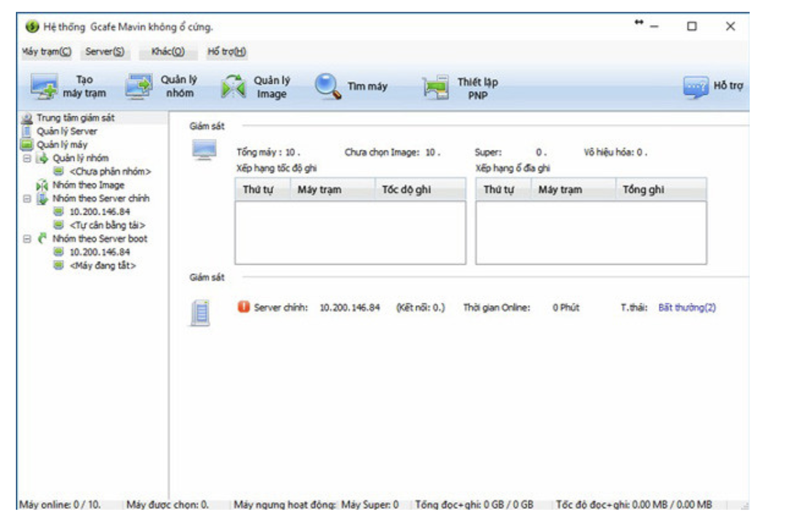Click the Máy được chọn: 0 status text

point(168,505)
